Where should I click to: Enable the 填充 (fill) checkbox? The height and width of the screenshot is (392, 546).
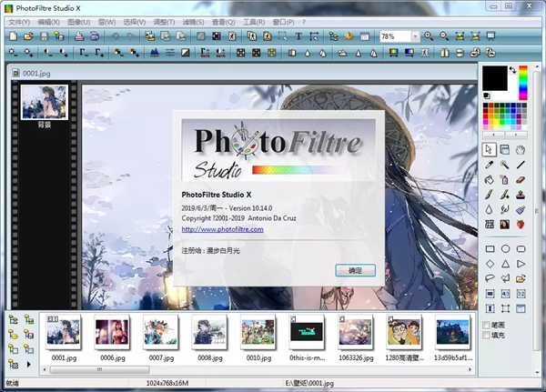pyautogui.click(x=487, y=335)
